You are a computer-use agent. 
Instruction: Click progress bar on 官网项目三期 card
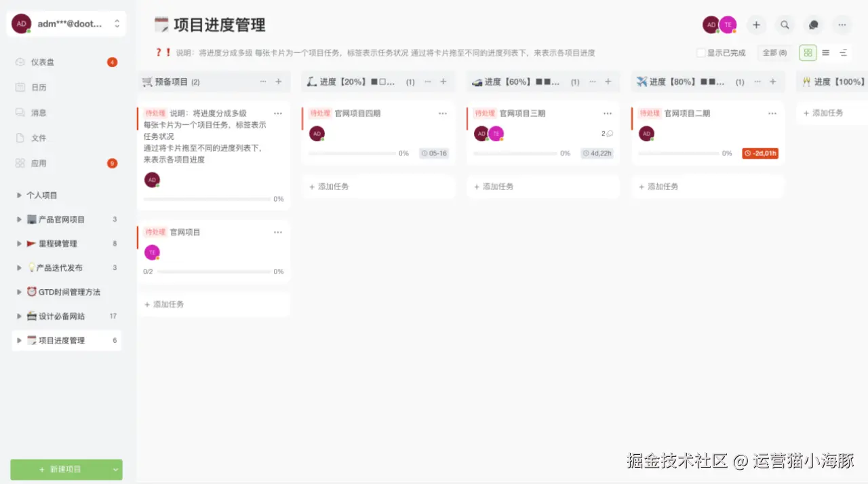(x=517, y=153)
